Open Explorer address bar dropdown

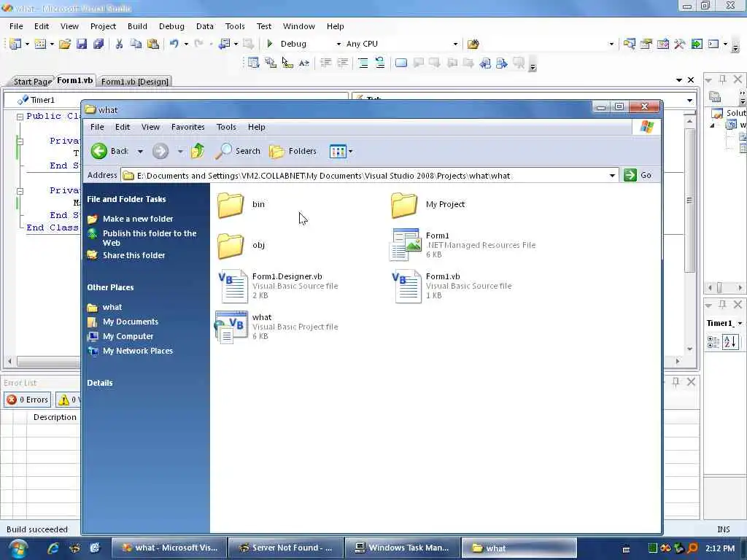point(612,175)
